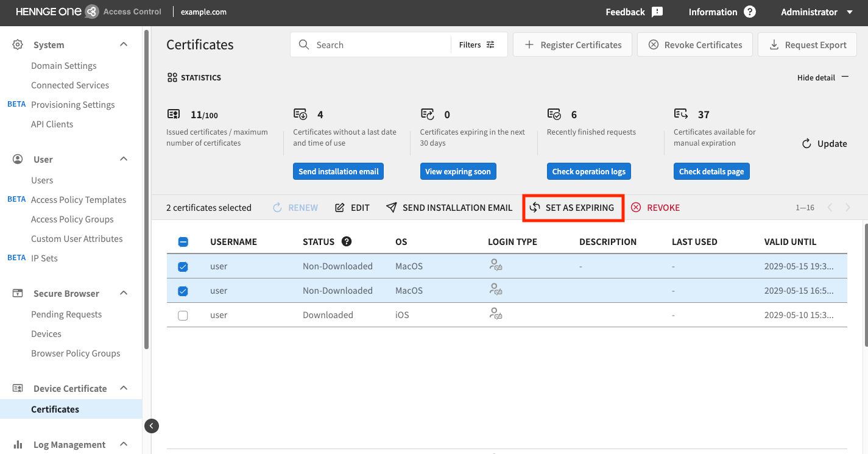The width and height of the screenshot is (868, 454).
Task: Click the recently finished requests icon
Action: (554, 114)
